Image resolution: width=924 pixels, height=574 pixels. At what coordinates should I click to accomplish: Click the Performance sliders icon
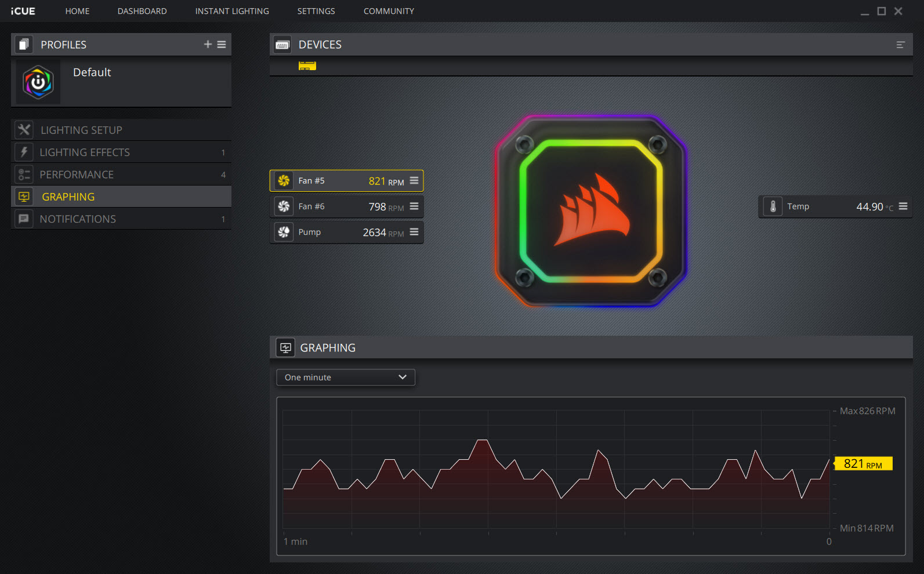24,175
